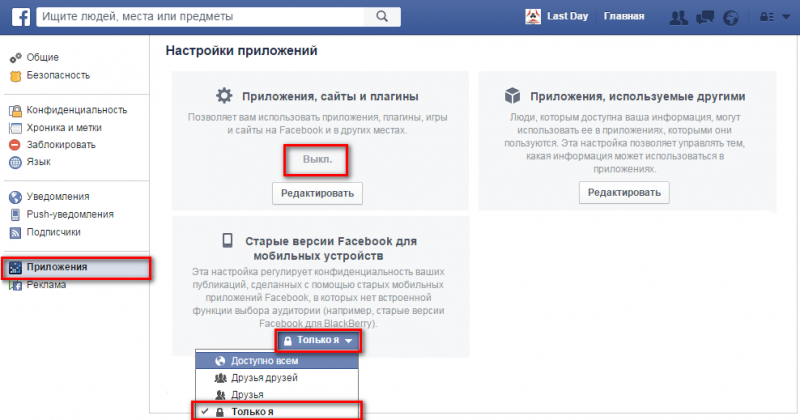Select Приложения in the sidebar

(x=77, y=267)
